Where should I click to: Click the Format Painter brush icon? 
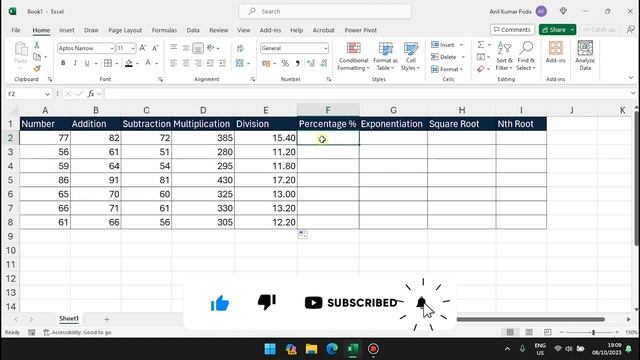(37, 68)
